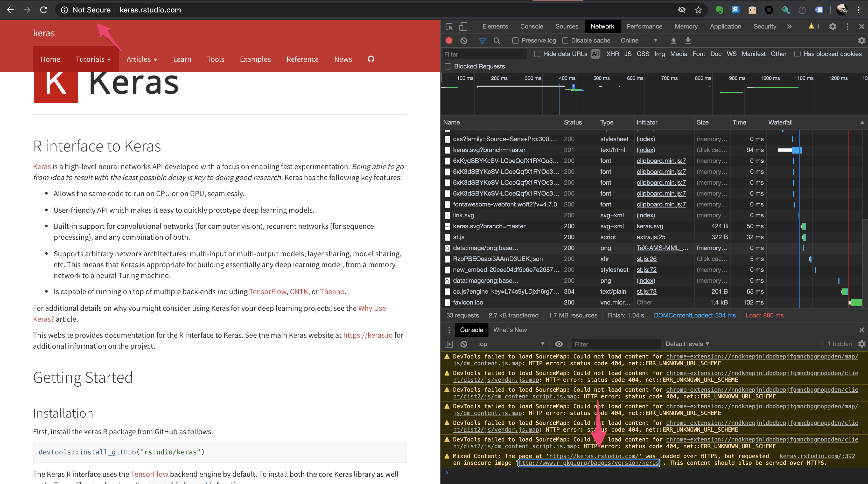Switch to the Performance panel
The height and width of the screenshot is (484, 868).
pos(644,26)
